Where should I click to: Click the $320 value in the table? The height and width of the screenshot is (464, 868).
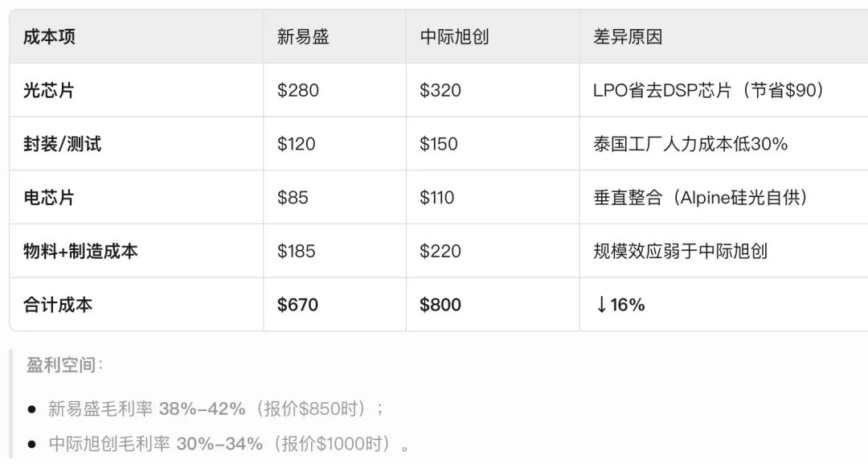tap(440, 90)
